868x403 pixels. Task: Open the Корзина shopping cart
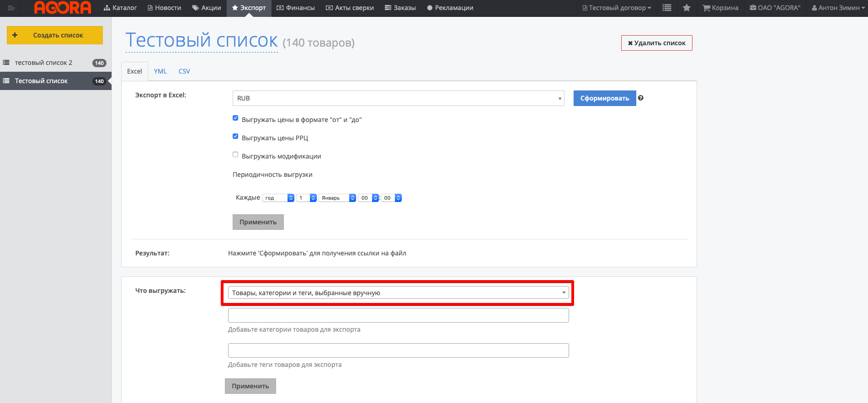(x=720, y=8)
